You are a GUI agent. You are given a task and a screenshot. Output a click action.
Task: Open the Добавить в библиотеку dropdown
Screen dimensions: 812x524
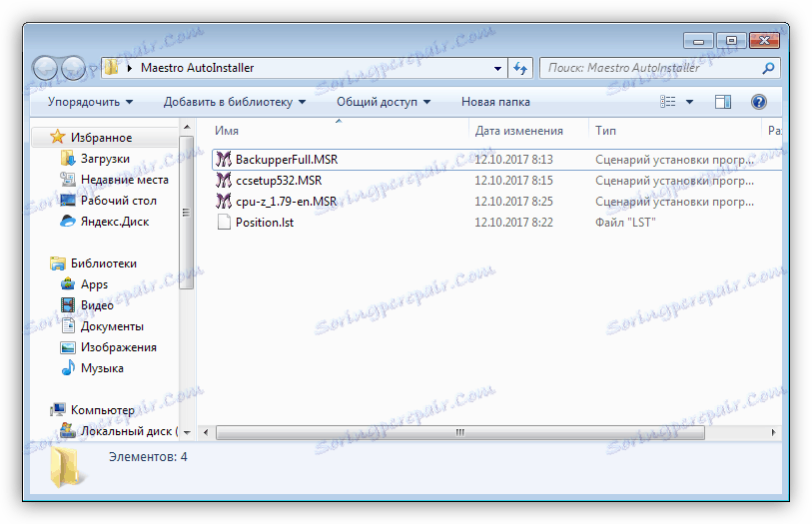[235, 102]
